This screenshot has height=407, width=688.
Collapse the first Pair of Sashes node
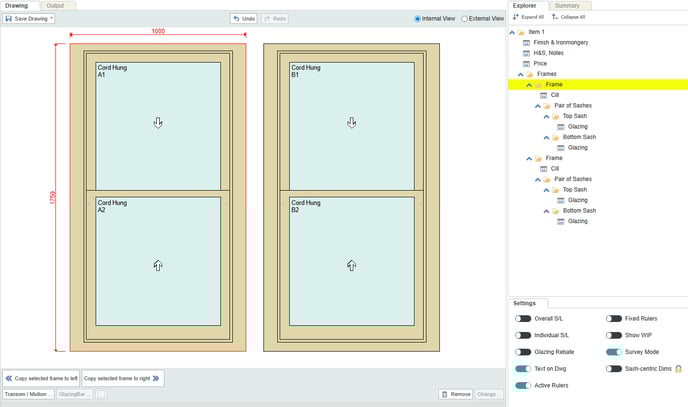pos(537,106)
